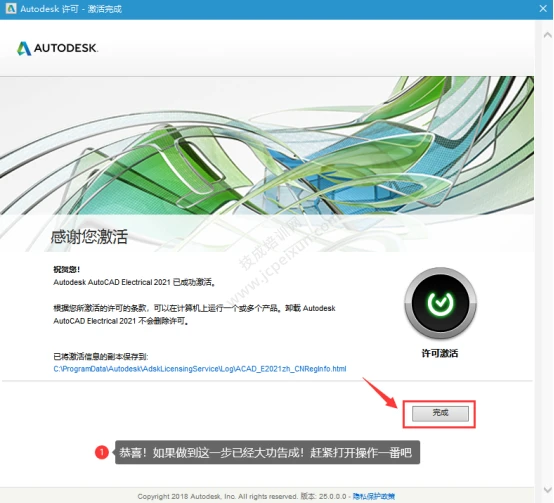Viewport: 554px width, 503px height.
Task: Click the scrollbar down arrow
Action: pyautogui.click(x=547, y=490)
